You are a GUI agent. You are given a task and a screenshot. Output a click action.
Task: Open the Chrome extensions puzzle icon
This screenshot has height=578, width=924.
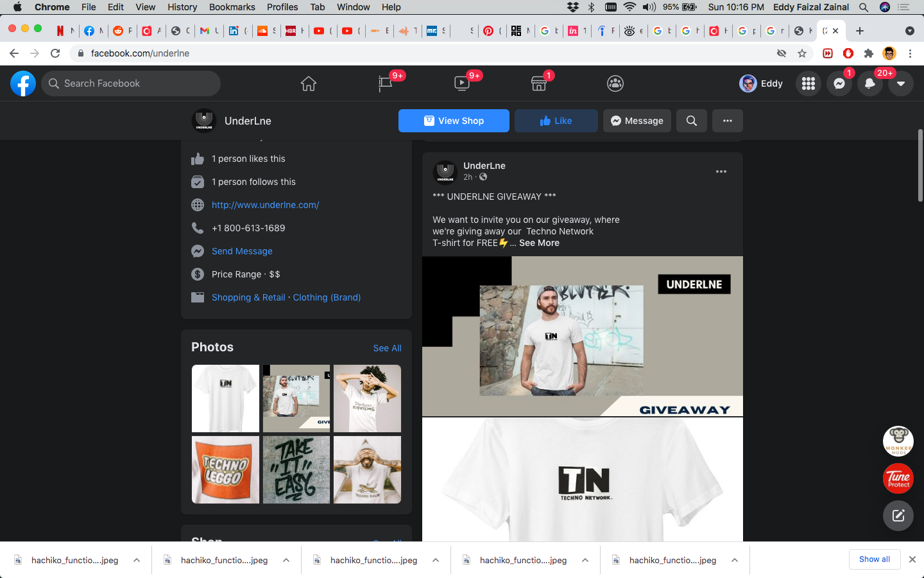pyautogui.click(x=869, y=53)
